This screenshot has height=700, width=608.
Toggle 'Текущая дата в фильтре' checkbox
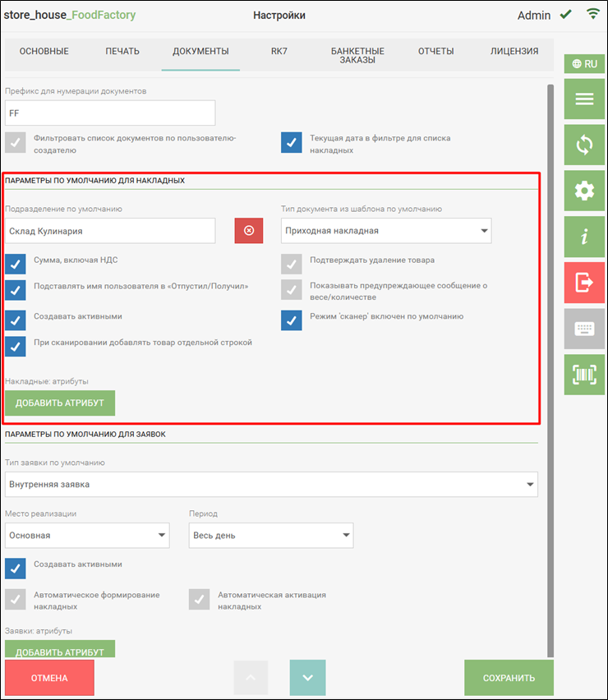tap(292, 143)
